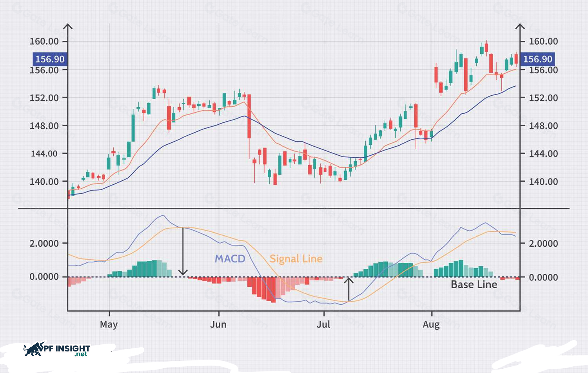Click the MACD line label
The width and height of the screenshot is (588, 373).
(x=230, y=259)
